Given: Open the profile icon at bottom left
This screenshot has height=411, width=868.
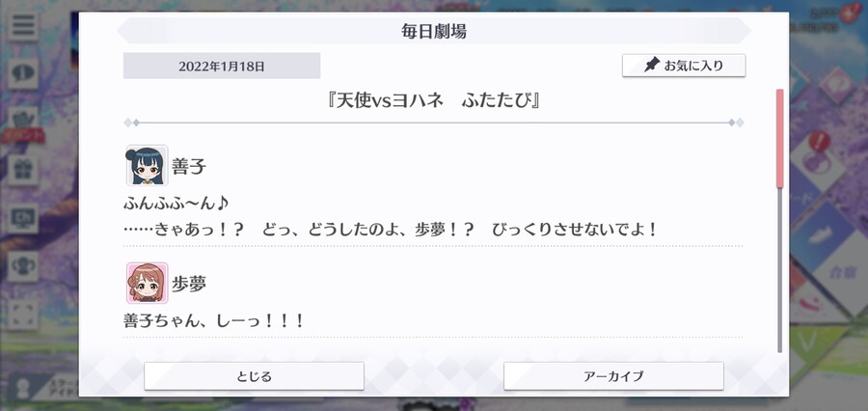Looking at the screenshot, I should [23, 387].
